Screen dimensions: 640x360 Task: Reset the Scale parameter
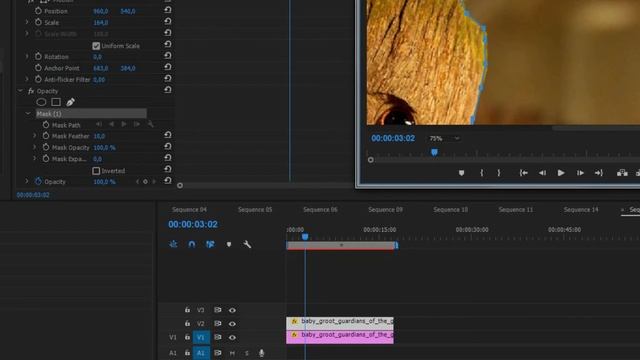tap(167, 22)
